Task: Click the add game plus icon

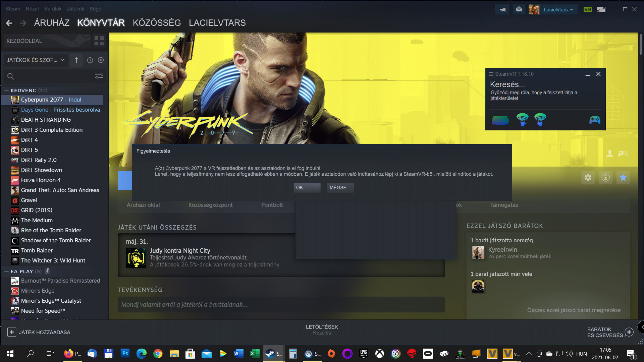Action: point(12,332)
